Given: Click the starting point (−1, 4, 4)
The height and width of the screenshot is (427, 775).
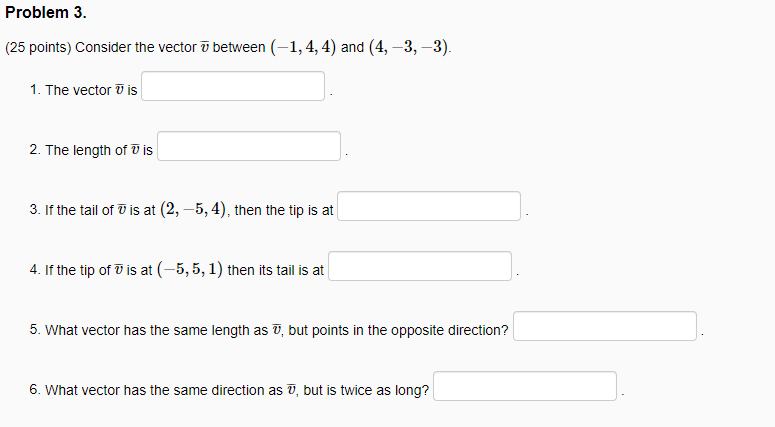Looking at the screenshot, I should point(303,47).
